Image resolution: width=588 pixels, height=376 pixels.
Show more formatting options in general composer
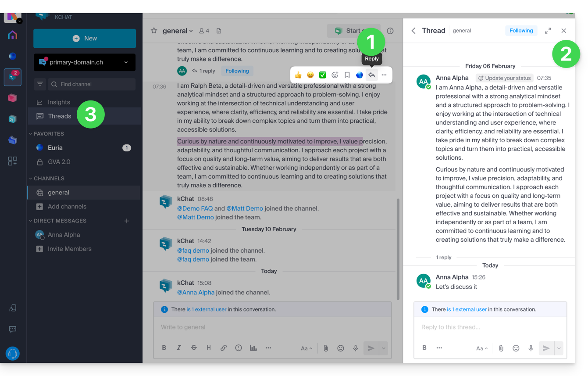click(268, 348)
